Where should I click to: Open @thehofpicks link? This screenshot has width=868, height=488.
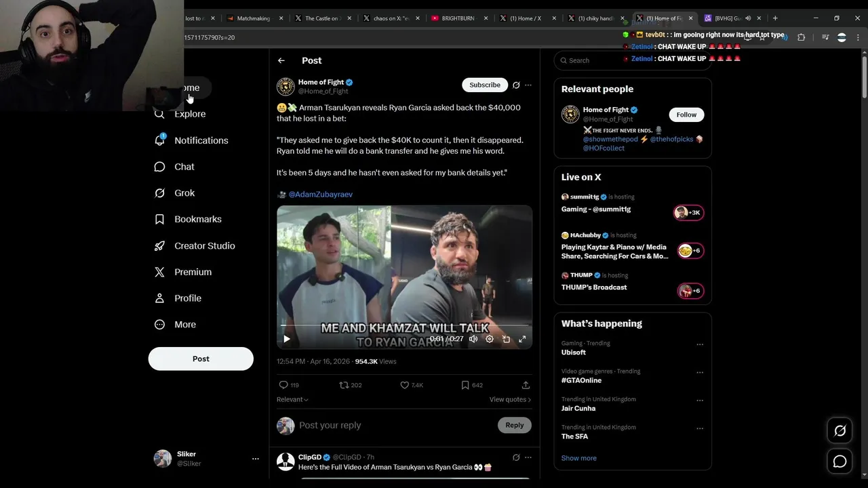[x=671, y=139]
